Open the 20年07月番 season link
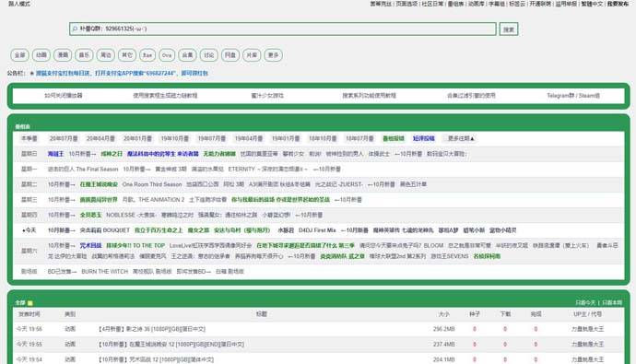The height and width of the screenshot is (364, 636). point(64,138)
